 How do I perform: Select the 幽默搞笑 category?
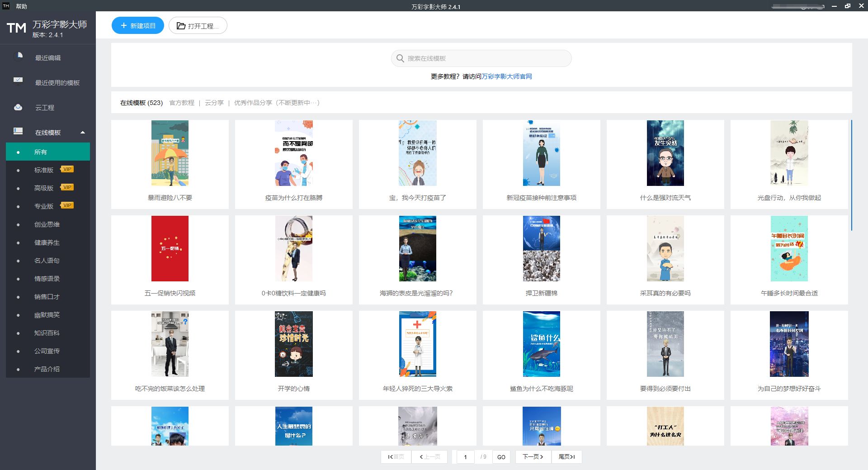click(x=48, y=315)
